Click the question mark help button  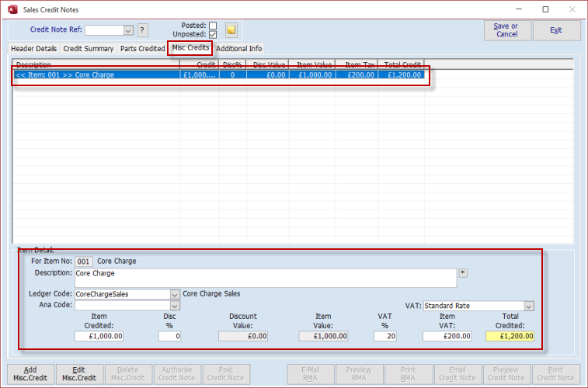pyautogui.click(x=142, y=30)
